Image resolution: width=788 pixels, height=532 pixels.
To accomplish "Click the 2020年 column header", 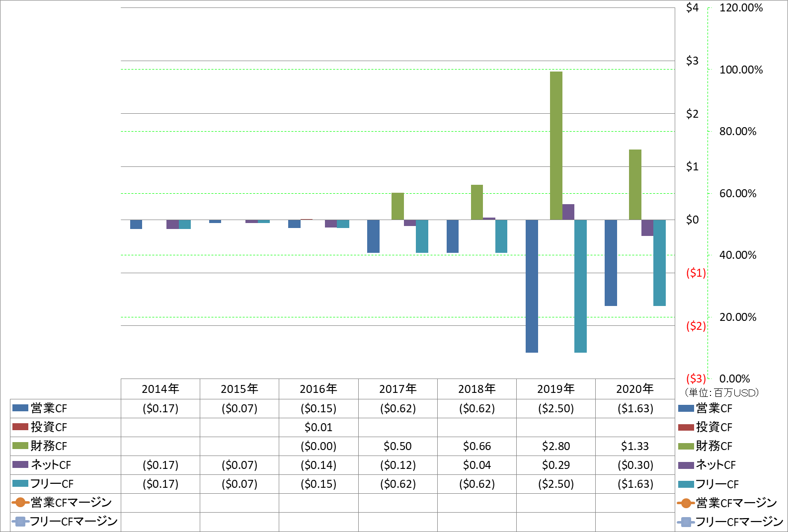I will click(635, 389).
